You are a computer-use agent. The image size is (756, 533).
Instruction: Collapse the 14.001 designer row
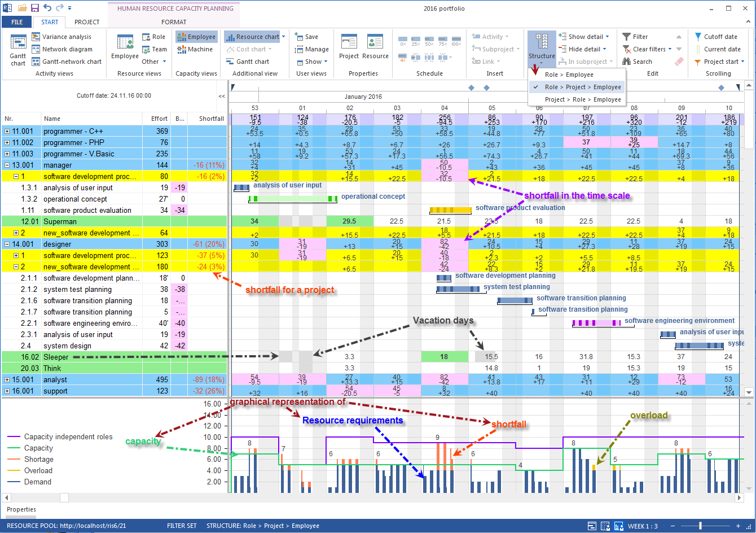[x=7, y=244]
